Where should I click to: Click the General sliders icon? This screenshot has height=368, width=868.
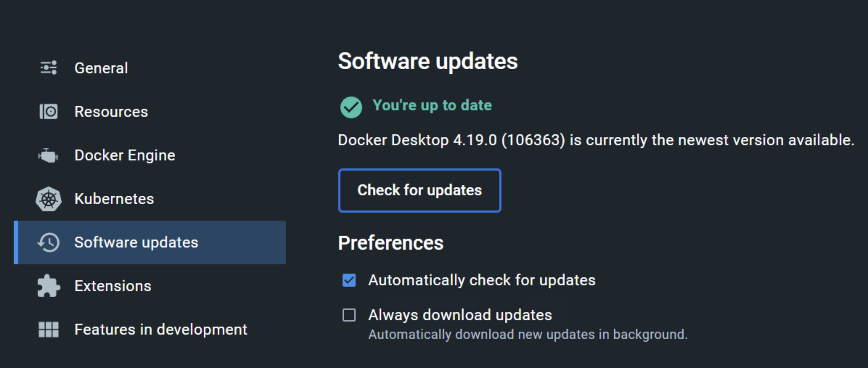click(49, 68)
